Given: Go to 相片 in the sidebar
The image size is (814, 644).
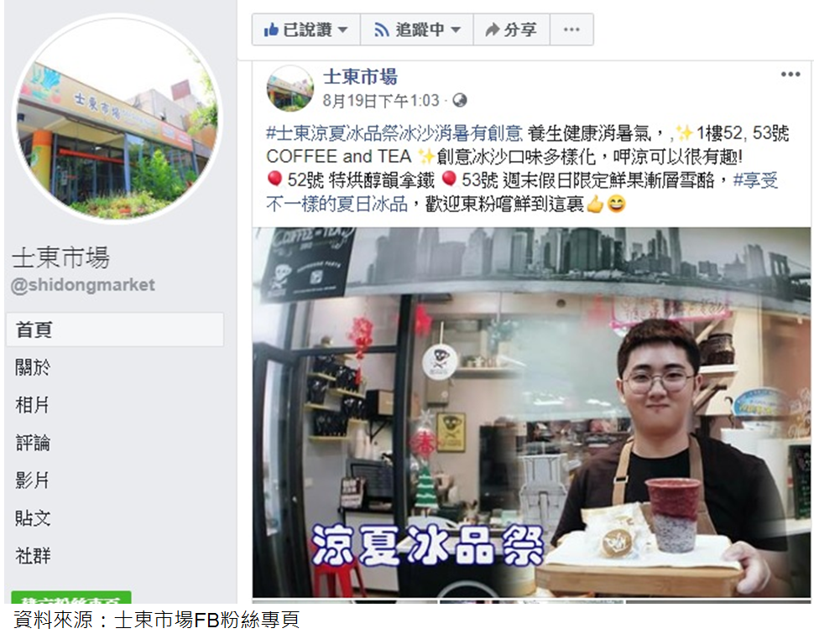Looking at the screenshot, I should pyautogui.click(x=32, y=405).
